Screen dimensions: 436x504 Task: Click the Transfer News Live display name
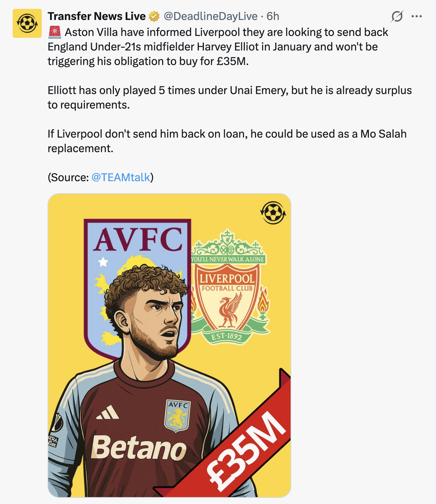point(96,16)
